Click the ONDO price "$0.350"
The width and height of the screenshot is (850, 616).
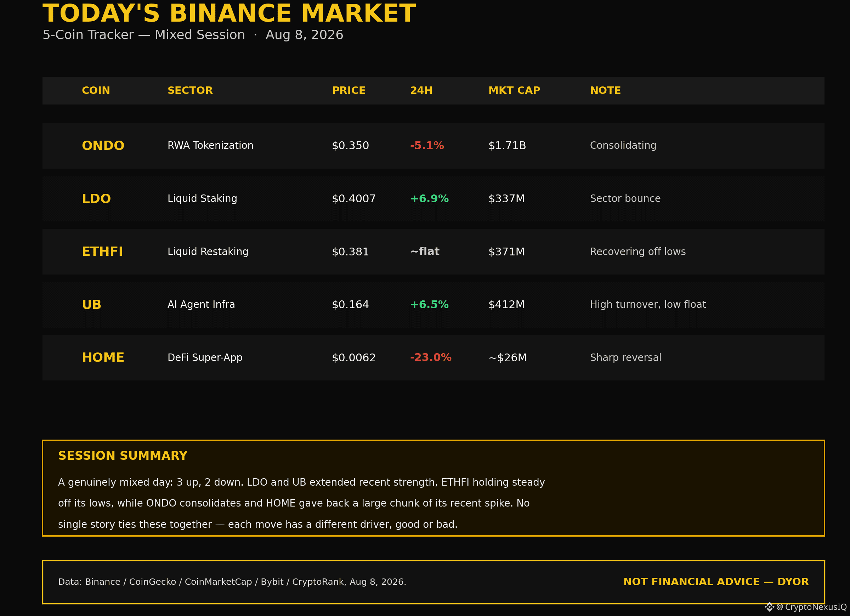coord(350,146)
